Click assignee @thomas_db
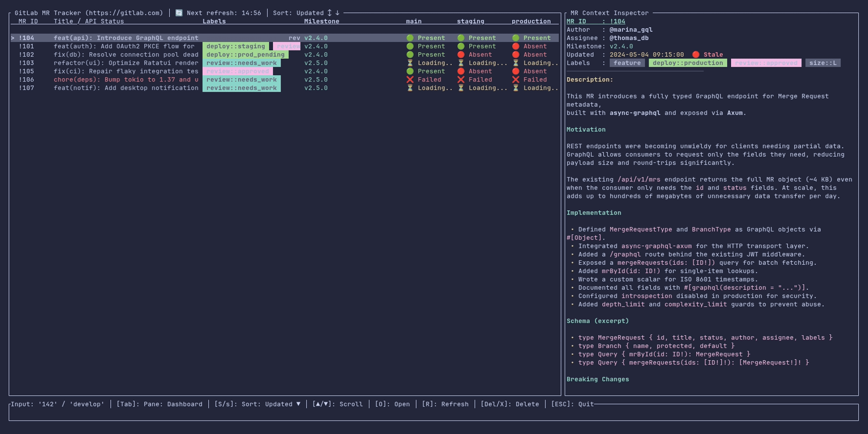The height and width of the screenshot is (434, 868). click(x=629, y=38)
